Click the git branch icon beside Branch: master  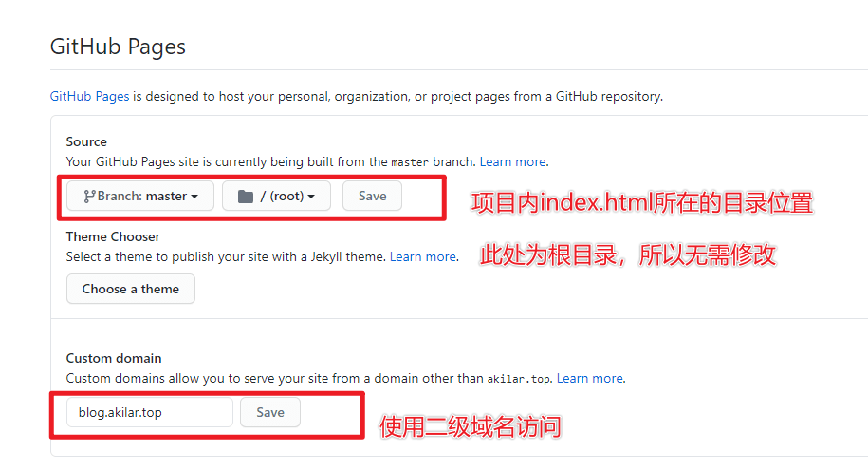(90, 197)
